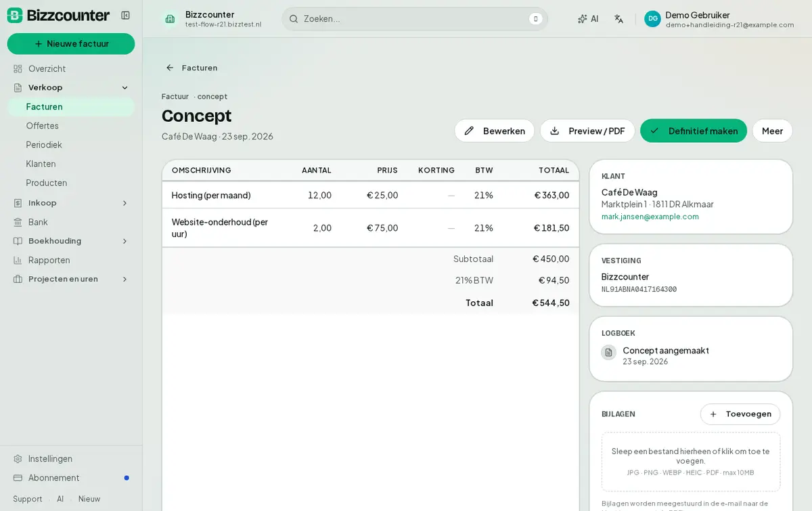Expand the Boekhouding chevron
The image size is (812, 511).
pyautogui.click(x=125, y=241)
